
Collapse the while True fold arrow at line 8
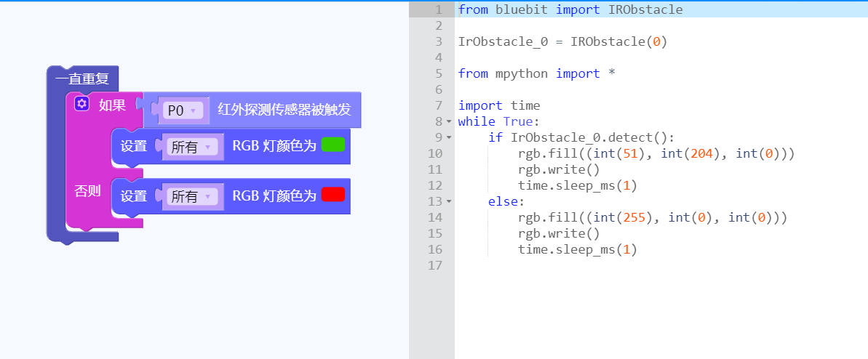click(449, 121)
